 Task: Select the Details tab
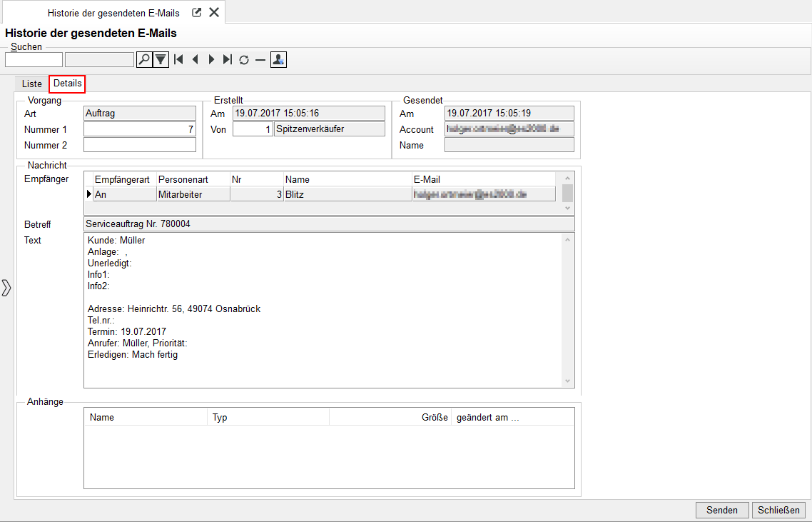point(66,84)
